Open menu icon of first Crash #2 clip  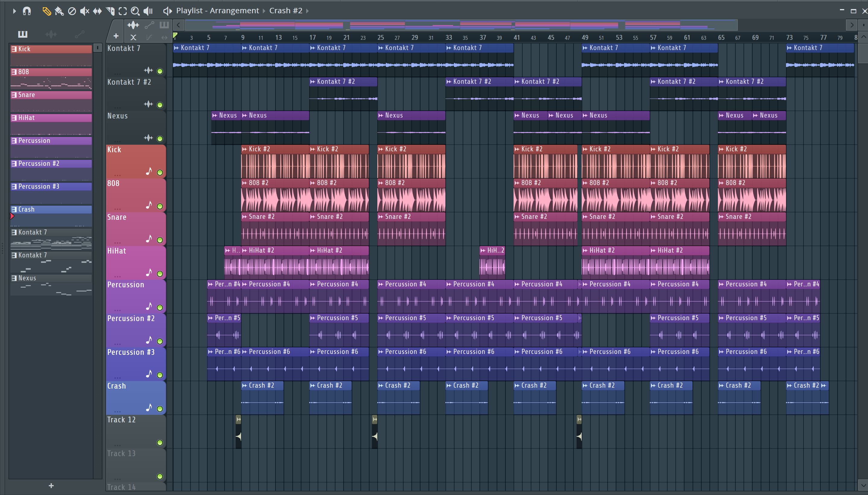(244, 385)
